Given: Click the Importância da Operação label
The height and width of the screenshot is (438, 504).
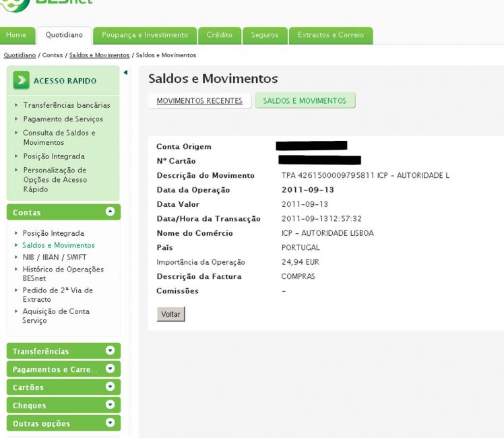Looking at the screenshot, I should coord(201,262).
